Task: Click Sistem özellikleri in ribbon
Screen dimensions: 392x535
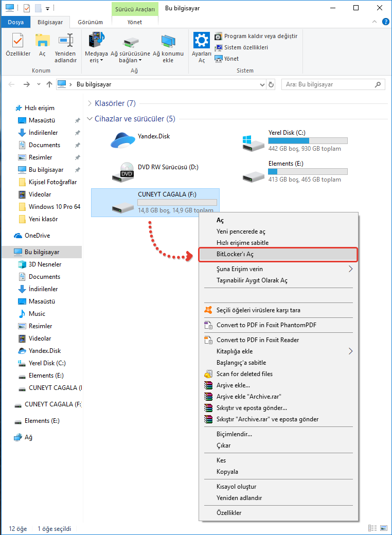Action: (x=245, y=47)
